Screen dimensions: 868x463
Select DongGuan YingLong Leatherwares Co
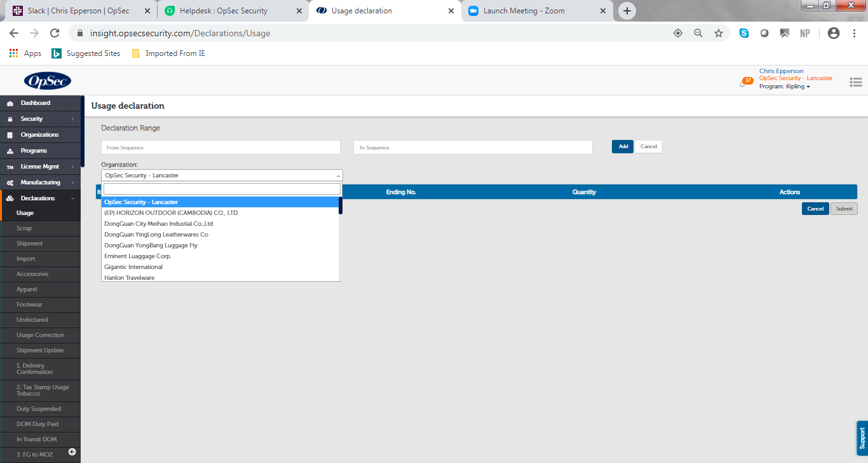coord(220,235)
